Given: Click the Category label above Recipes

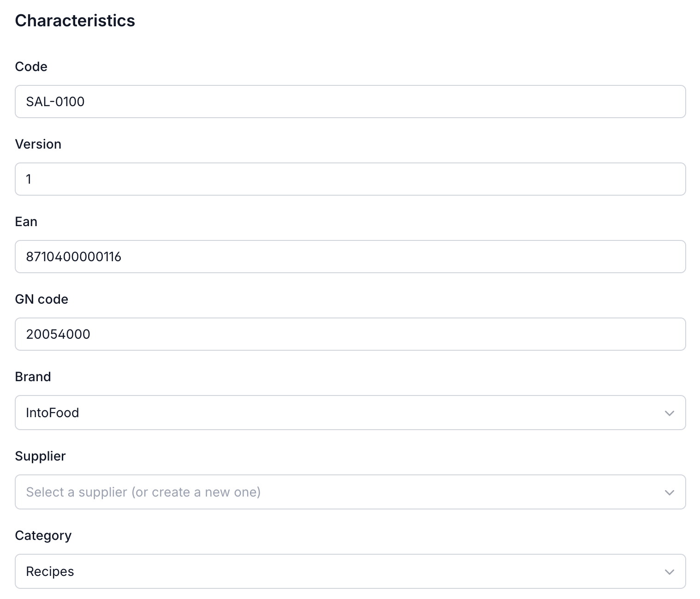Looking at the screenshot, I should point(43,535).
